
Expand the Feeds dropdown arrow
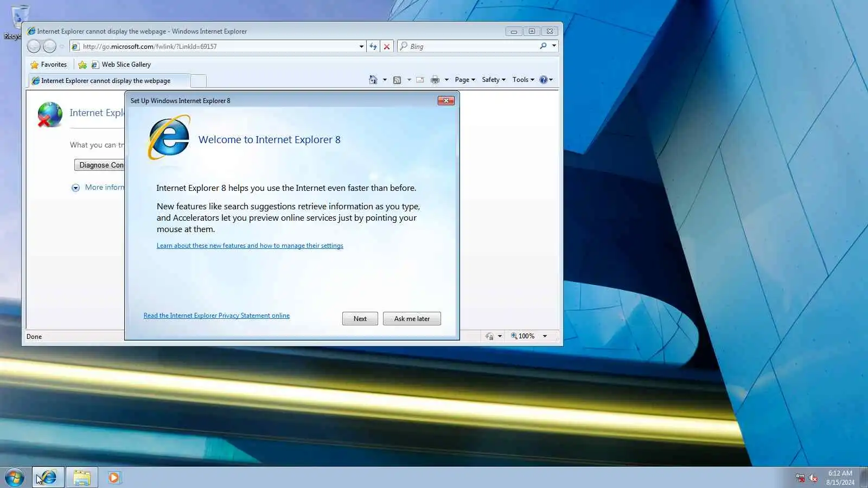409,80
